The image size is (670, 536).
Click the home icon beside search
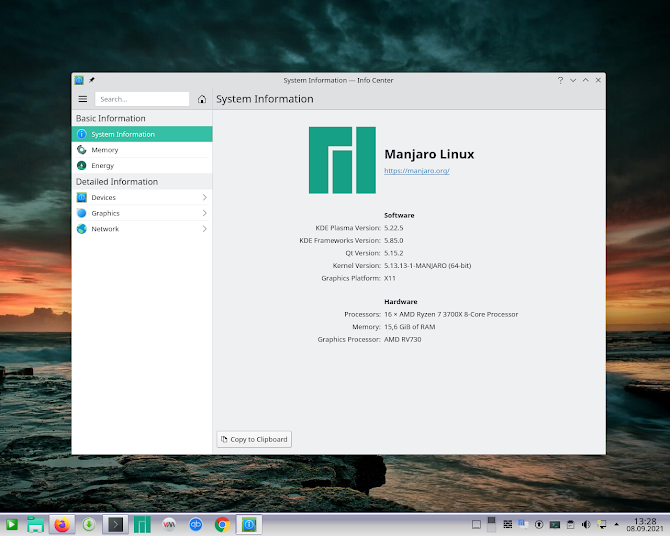[202, 99]
